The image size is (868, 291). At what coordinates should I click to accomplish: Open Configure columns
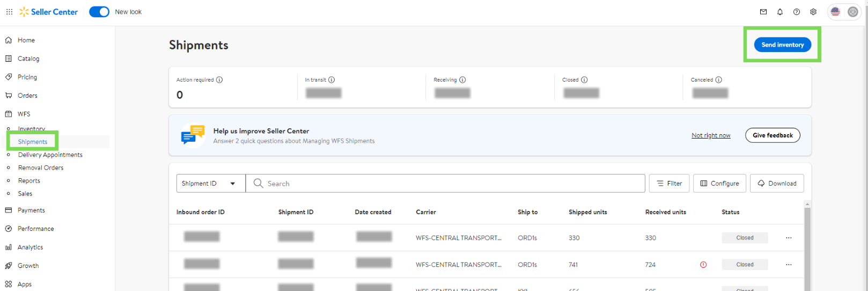click(719, 183)
